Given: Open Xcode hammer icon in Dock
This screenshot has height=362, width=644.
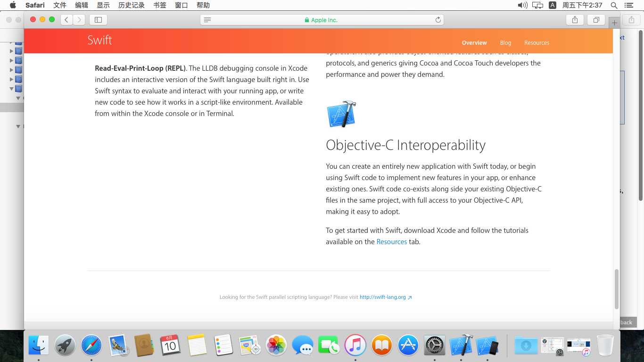Looking at the screenshot, I should coord(461,346).
